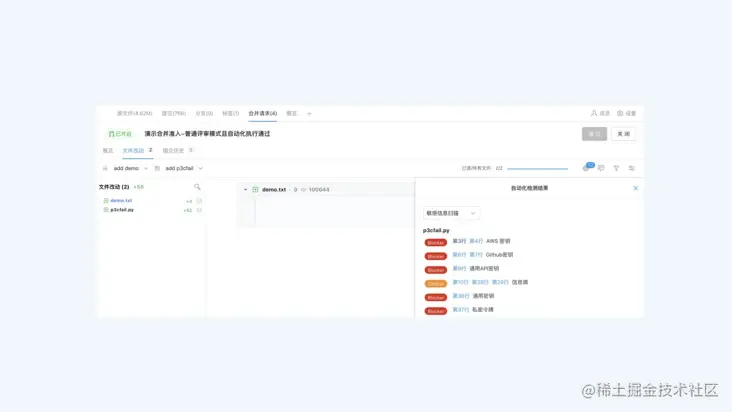Collapse the demo.txt diff section
732x412 pixels.
coord(246,189)
